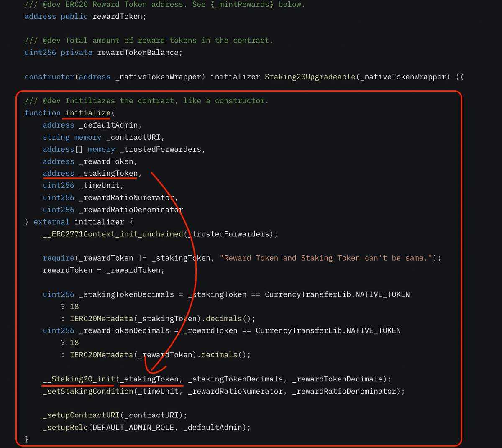502x448 pixels.
Task: Click IERC20Metadata(_rewardToken).decimals() call
Action: coord(160,355)
